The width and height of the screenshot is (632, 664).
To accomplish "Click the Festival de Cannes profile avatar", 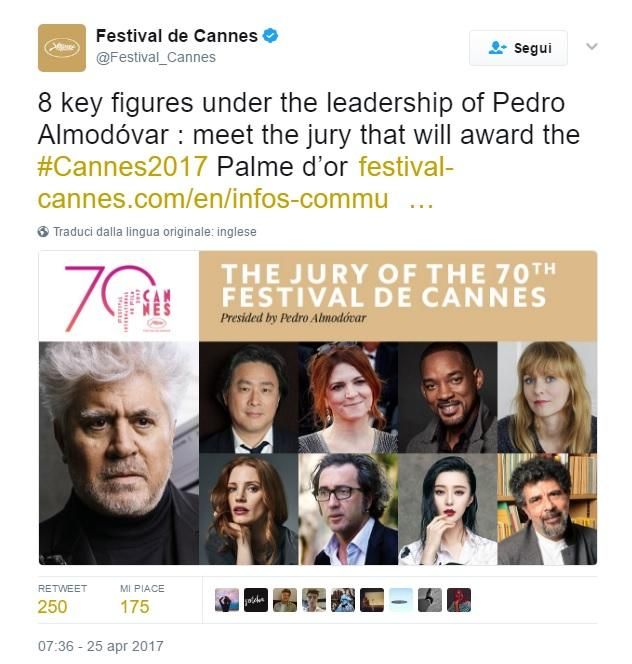I will click(x=62, y=47).
